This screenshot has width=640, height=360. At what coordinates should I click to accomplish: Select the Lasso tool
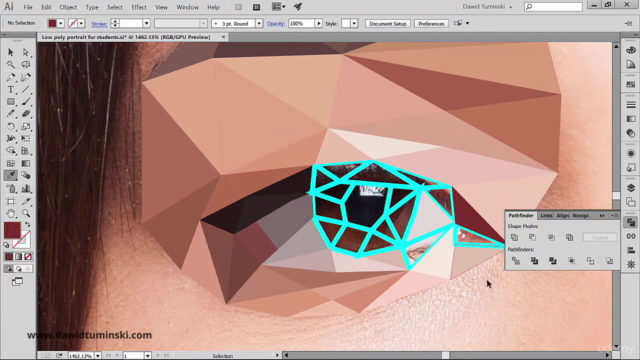[x=26, y=64]
